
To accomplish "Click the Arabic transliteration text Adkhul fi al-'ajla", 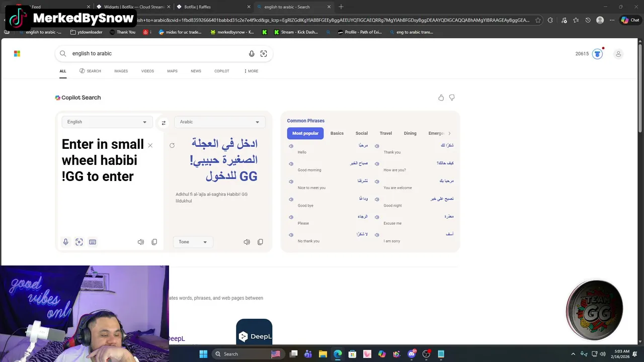I will coord(211,198).
